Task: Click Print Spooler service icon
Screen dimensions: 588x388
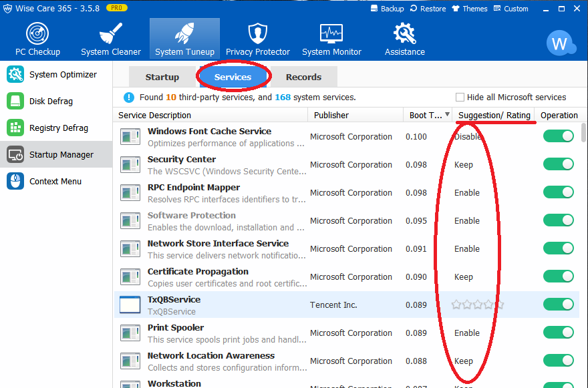Action: [x=130, y=333]
